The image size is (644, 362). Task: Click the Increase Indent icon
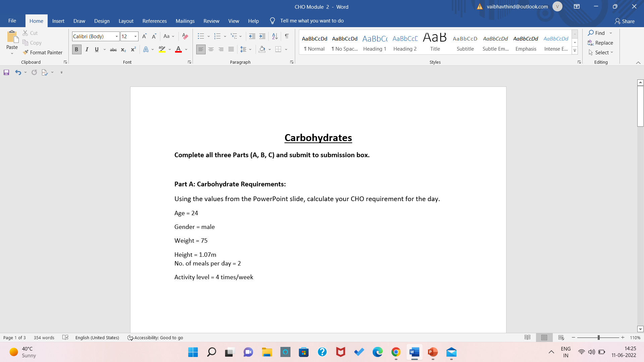tap(262, 36)
